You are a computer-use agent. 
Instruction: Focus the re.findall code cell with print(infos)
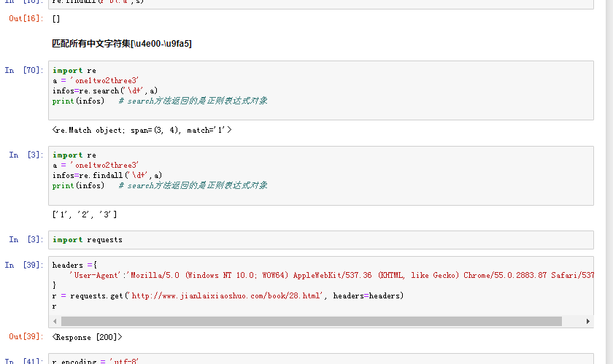(x=321, y=175)
